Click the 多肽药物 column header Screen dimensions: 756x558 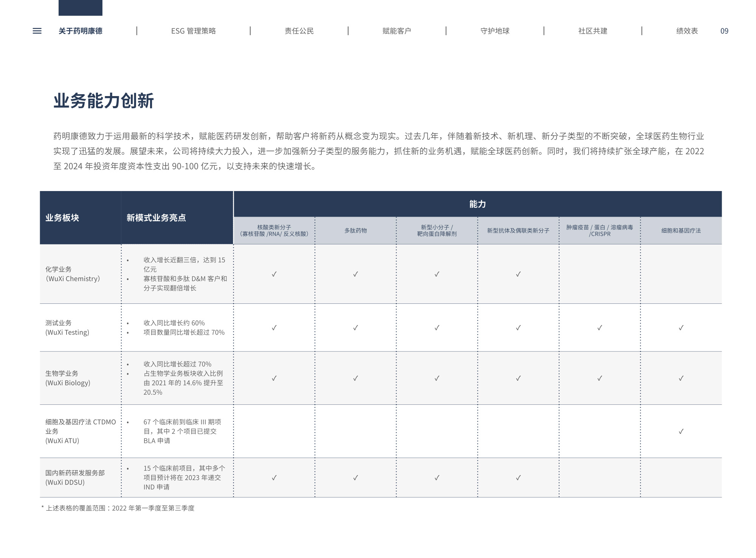pyautogui.click(x=355, y=230)
